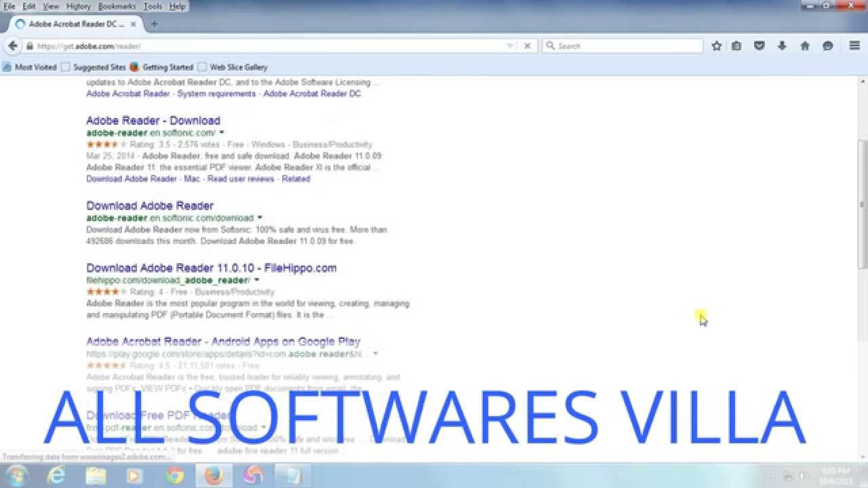Stop loading the page with the X button

point(528,46)
